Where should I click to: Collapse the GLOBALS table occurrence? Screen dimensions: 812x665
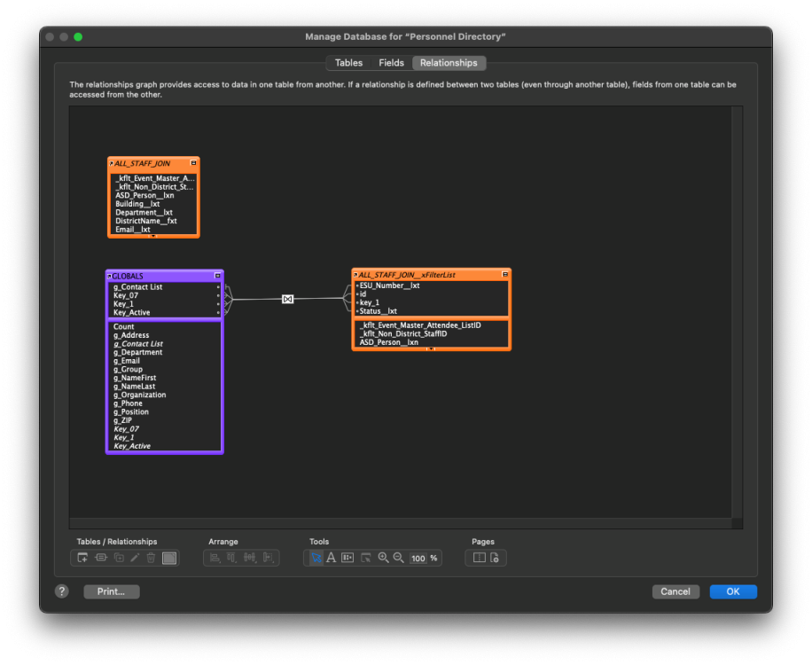[218, 277]
